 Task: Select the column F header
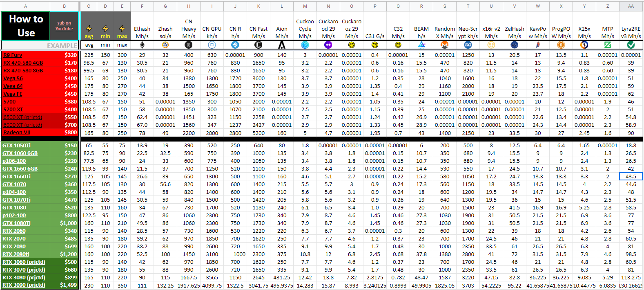point(142,6)
